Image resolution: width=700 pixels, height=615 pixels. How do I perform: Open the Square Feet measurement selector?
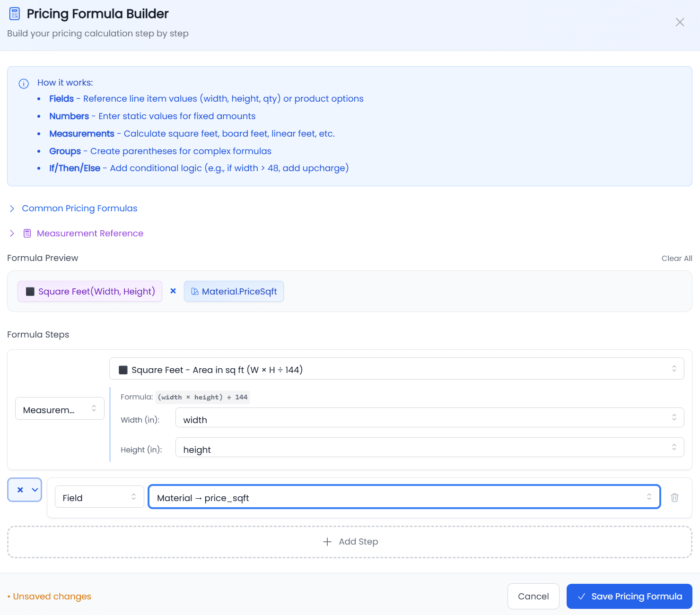396,369
